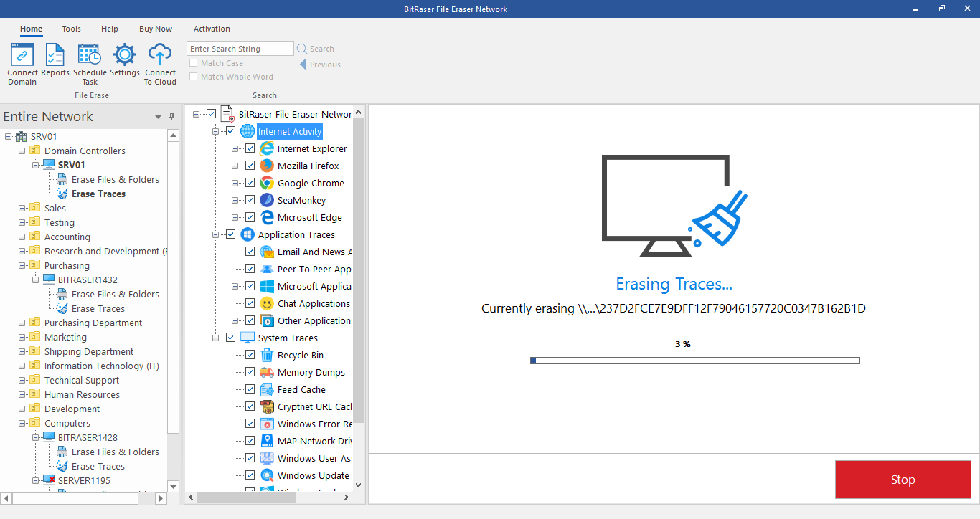The height and width of the screenshot is (519, 980).
Task: Select the Internet Explorer icon
Action: [x=267, y=148]
